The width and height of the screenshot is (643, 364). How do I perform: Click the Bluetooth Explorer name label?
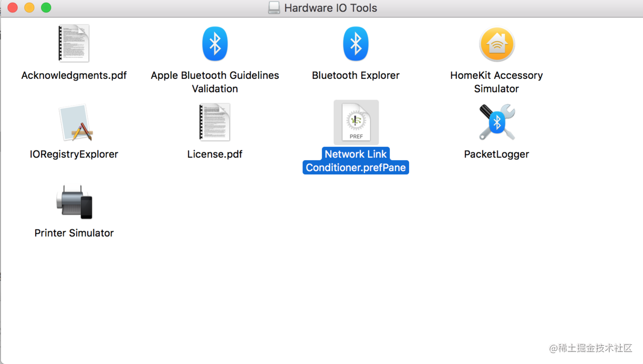(356, 75)
